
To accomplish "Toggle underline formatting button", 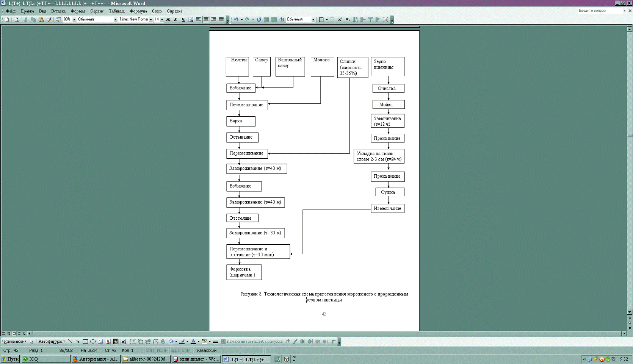I will pos(183,19).
